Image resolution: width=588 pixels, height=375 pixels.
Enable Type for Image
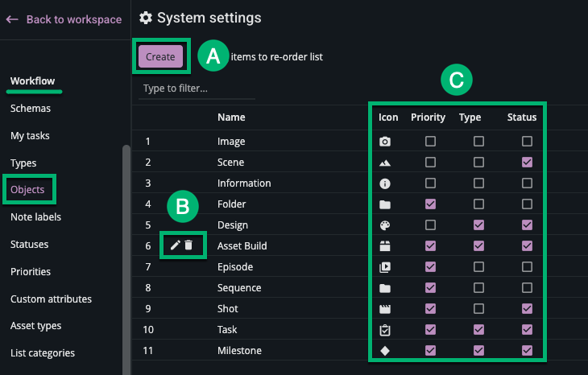coord(478,142)
